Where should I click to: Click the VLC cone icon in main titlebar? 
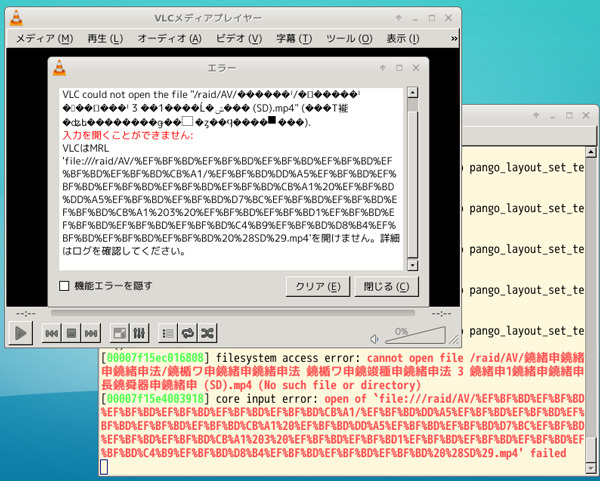(16, 18)
